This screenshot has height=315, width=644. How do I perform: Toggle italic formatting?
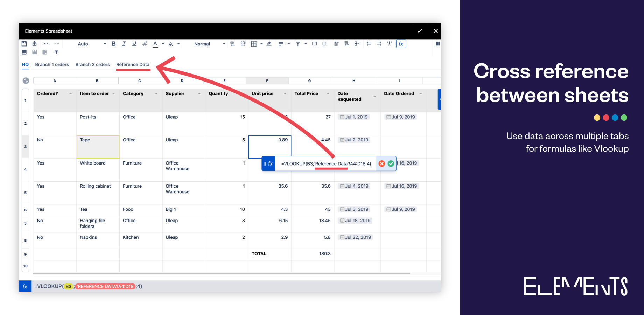click(x=124, y=44)
